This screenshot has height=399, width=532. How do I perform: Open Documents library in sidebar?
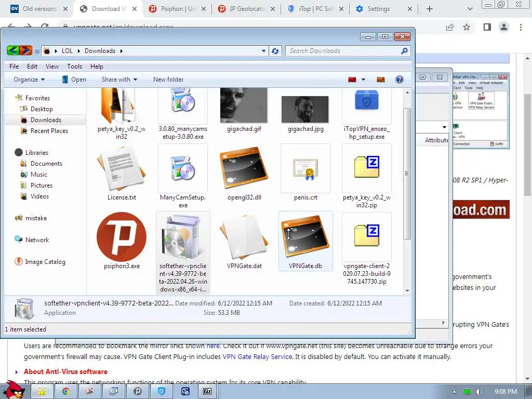(46, 164)
